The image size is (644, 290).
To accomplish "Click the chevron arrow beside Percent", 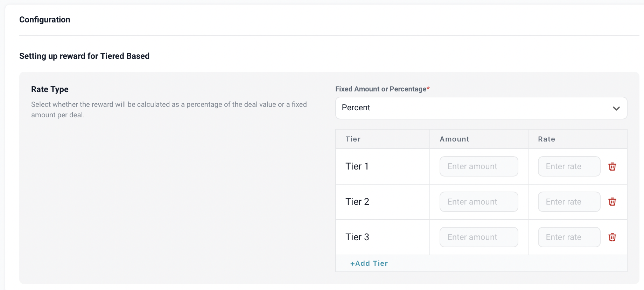I will [616, 108].
